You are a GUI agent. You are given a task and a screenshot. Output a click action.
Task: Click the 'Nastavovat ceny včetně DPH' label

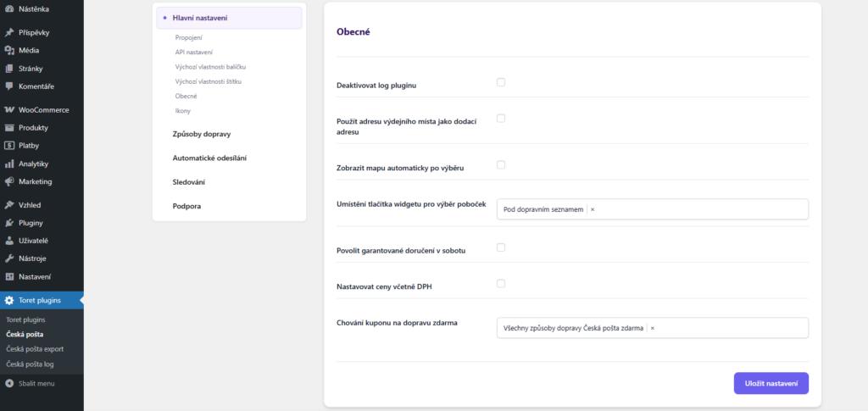tap(384, 286)
